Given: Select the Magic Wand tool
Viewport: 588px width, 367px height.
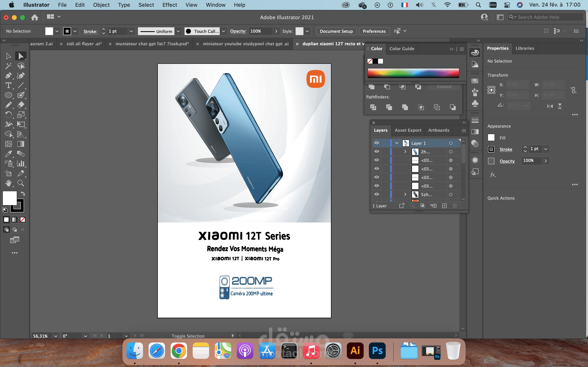Looking at the screenshot, I should coord(8,66).
